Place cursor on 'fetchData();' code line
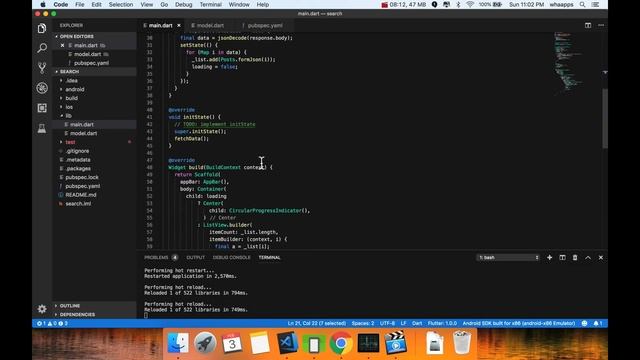Viewport: 640px width, 360px height. pos(191,139)
